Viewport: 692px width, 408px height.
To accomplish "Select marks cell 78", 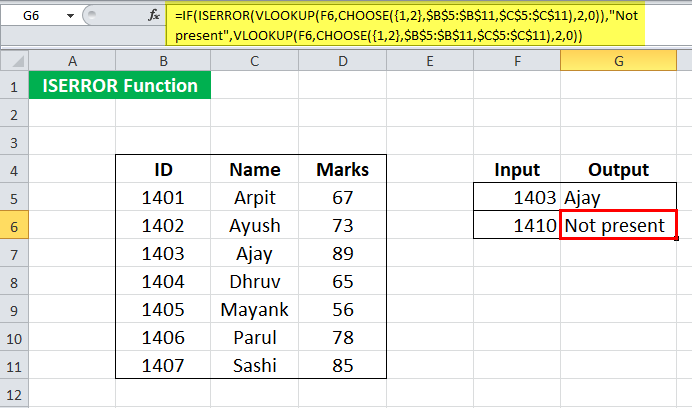I will 342,337.
